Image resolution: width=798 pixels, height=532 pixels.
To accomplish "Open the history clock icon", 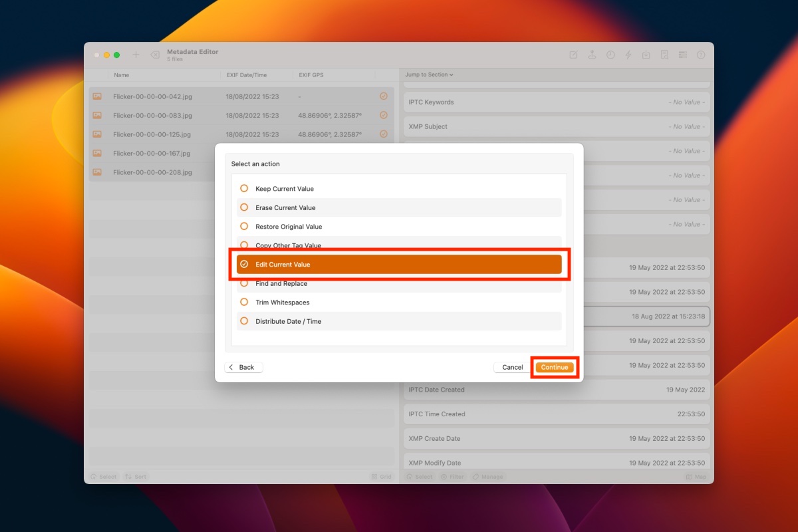I will [610, 55].
